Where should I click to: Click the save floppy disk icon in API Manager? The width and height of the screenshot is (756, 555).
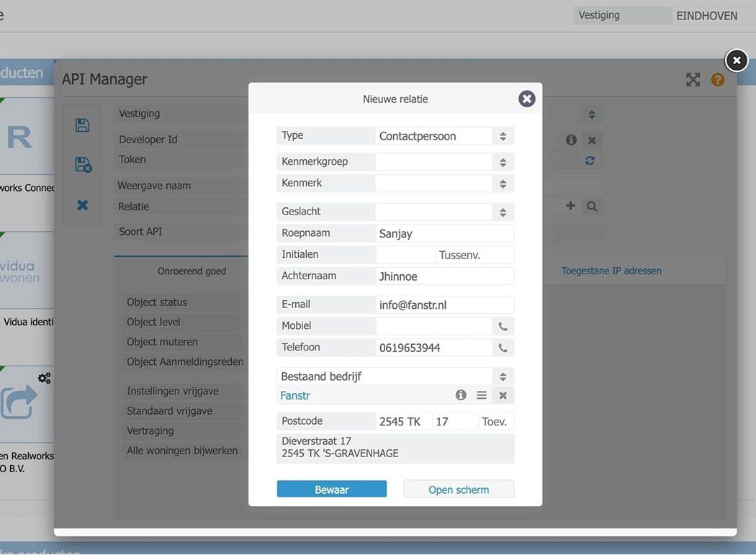pyautogui.click(x=83, y=125)
